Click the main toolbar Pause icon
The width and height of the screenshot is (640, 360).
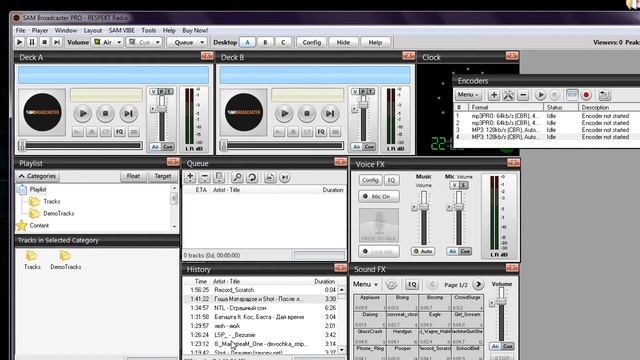[32, 42]
